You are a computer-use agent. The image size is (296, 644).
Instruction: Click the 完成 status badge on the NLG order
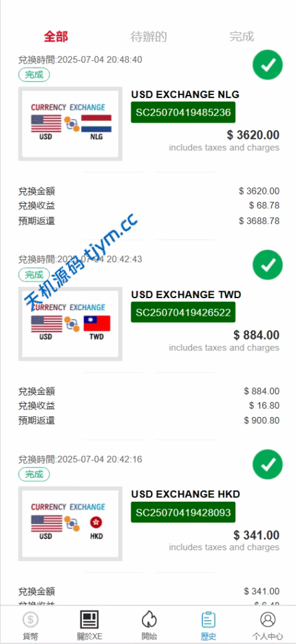(x=34, y=75)
